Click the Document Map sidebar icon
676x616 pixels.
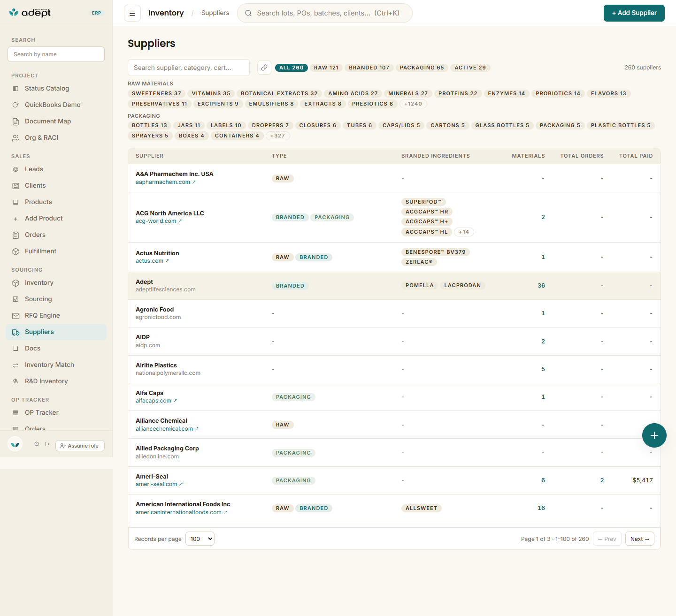coord(15,121)
